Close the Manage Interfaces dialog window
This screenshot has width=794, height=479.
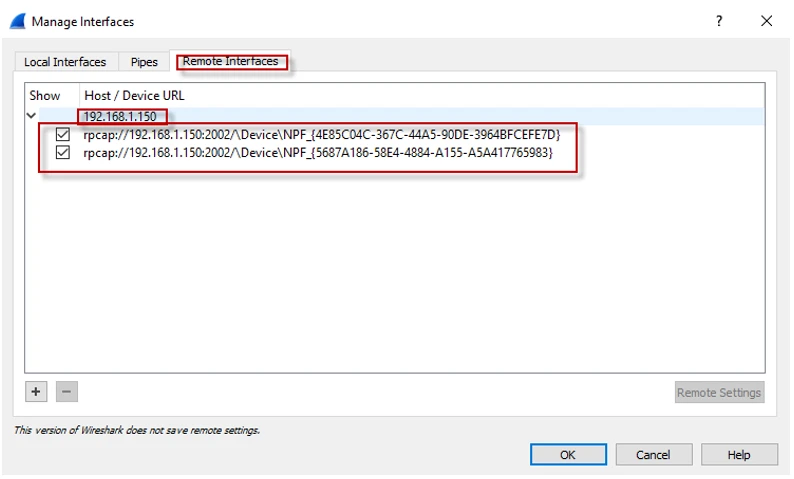tap(766, 21)
